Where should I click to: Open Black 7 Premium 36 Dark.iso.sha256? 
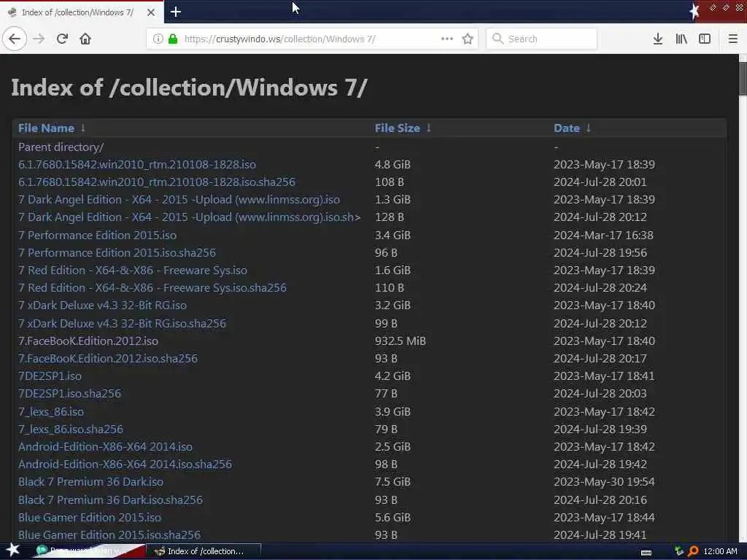[111, 500]
